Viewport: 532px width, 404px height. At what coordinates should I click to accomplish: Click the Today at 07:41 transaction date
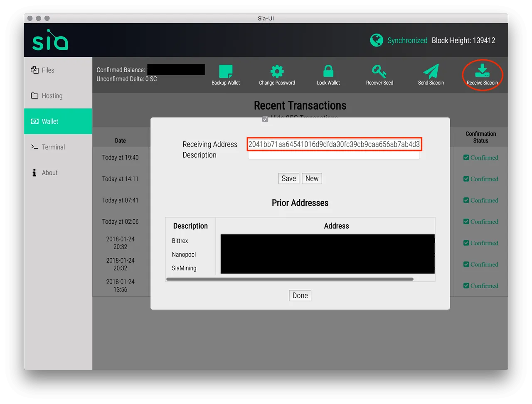click(x=120, y=200)
